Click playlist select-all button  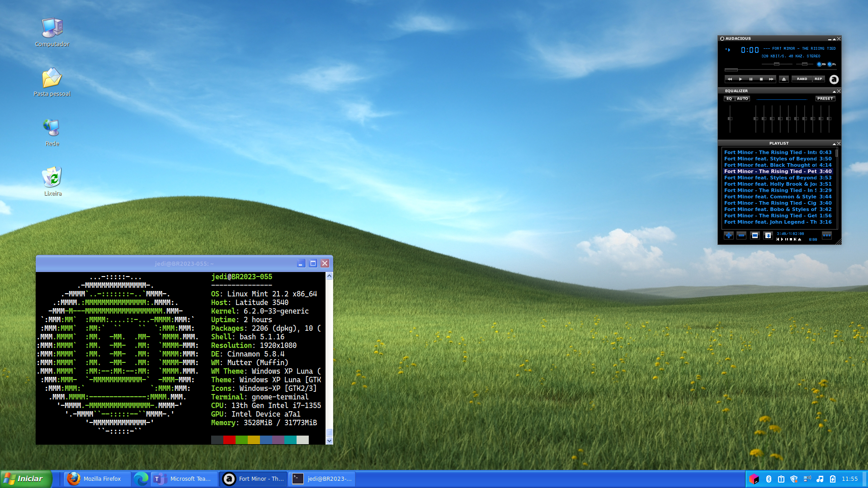(755, 235)
